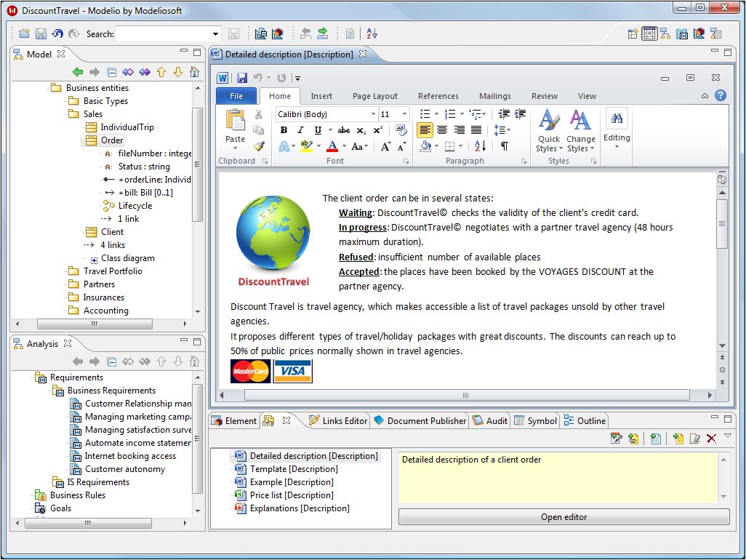The height and width of the screenshot is (560, 746).
Task: Go to home in Model browser
Action: point(194,72)
